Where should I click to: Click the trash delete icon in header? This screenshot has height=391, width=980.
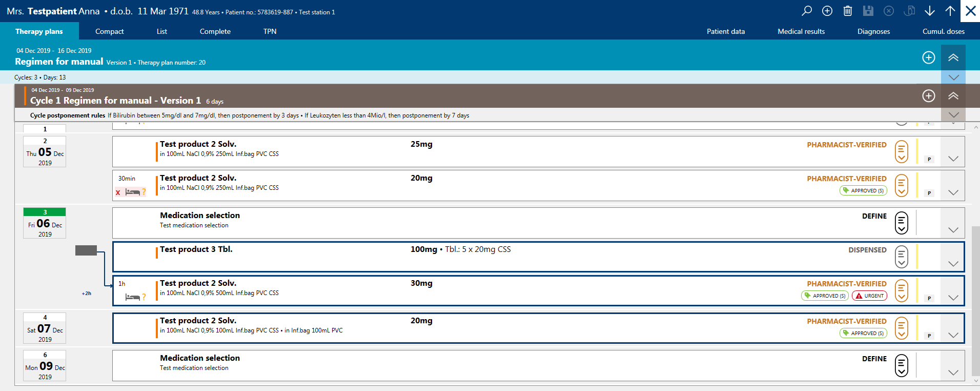848,11
